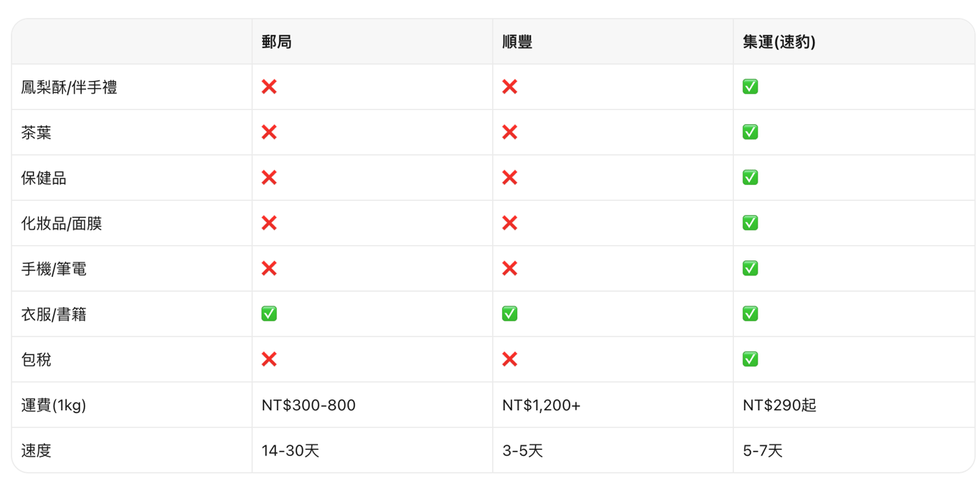Click the red X for 保健品 under 順豐
980x487 pixels.
pos(509,177)
